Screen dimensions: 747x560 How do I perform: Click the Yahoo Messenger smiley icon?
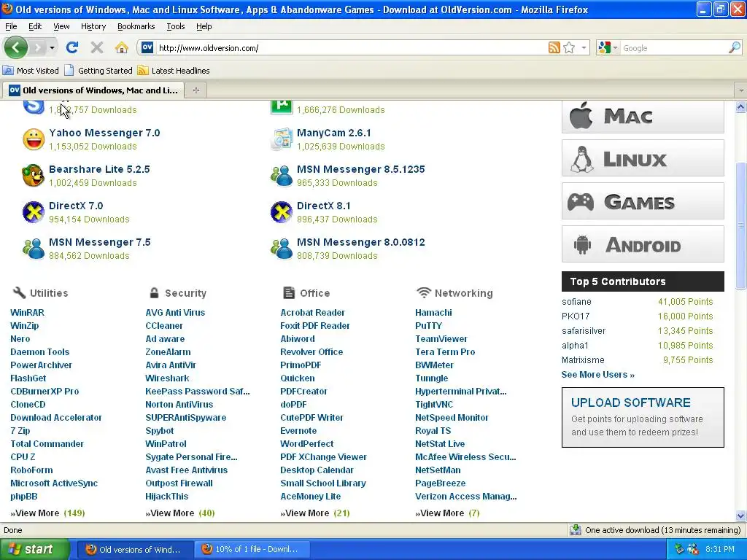(34, 139)
